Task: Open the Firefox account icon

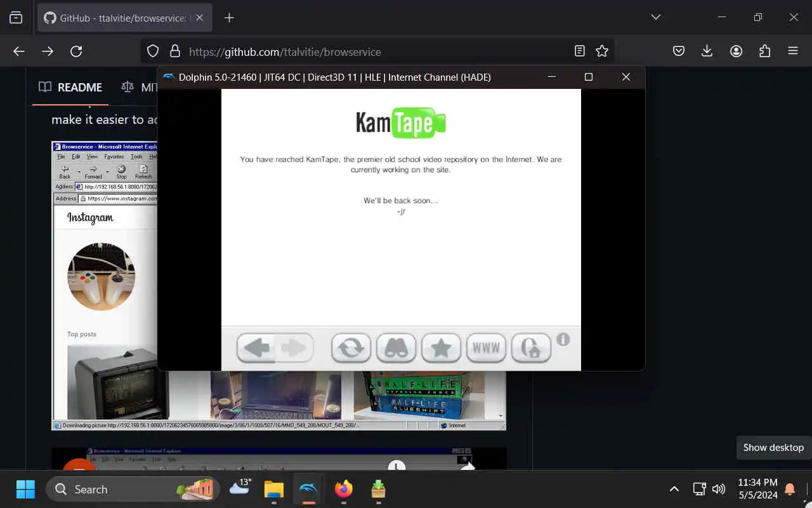Action: tap(736, 51)
